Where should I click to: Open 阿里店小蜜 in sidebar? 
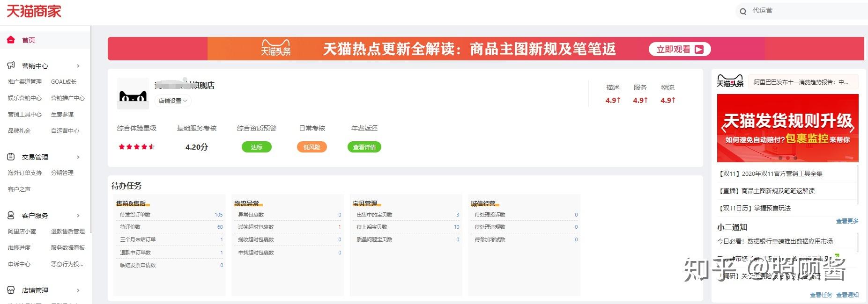pos(22,232)
